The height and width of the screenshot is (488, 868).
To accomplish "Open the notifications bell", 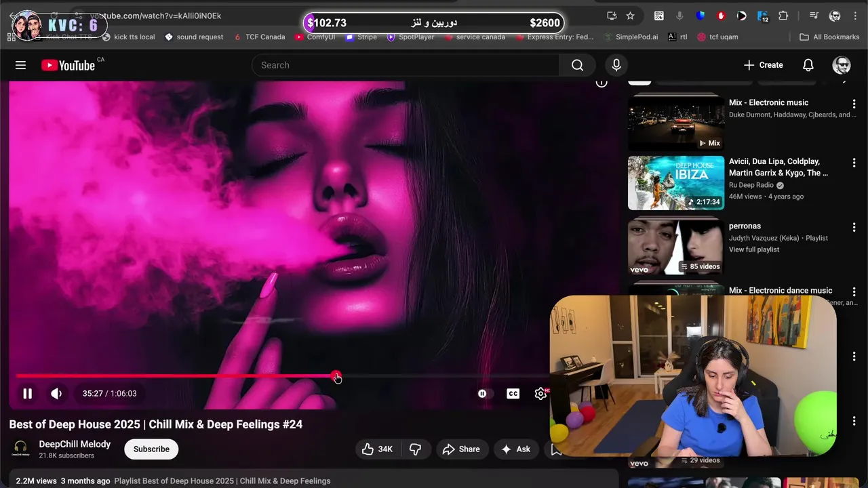I will coord(808,65).
